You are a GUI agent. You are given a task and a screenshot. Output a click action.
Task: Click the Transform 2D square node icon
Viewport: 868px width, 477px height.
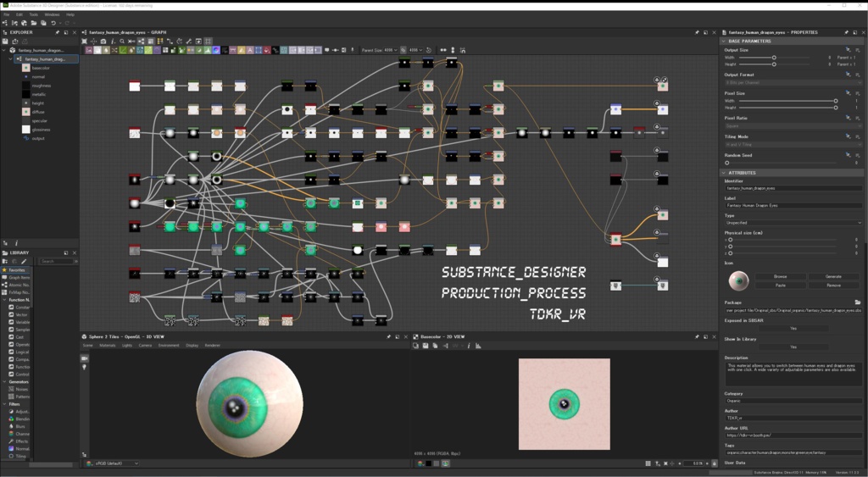click(258, 50)
